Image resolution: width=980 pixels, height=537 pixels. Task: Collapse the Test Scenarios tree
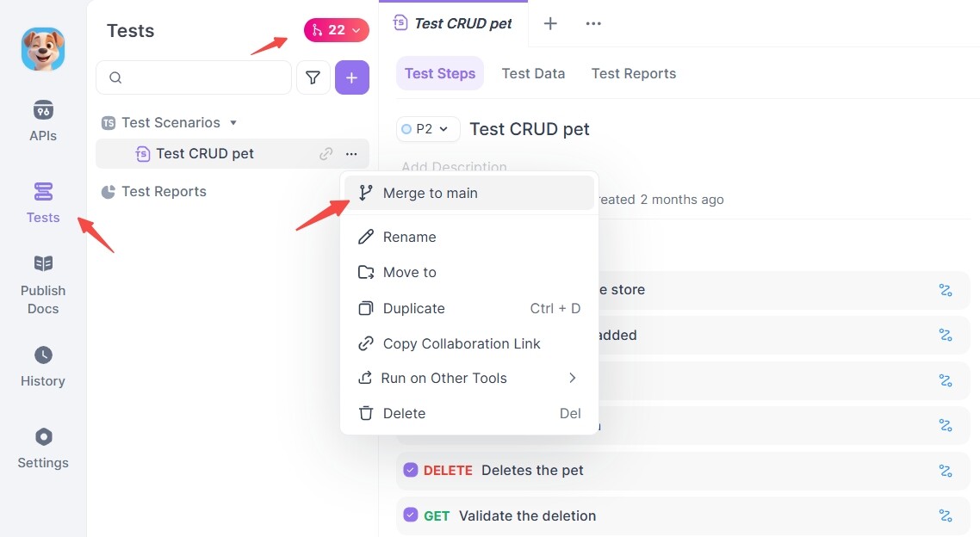(x=233, y=123)
